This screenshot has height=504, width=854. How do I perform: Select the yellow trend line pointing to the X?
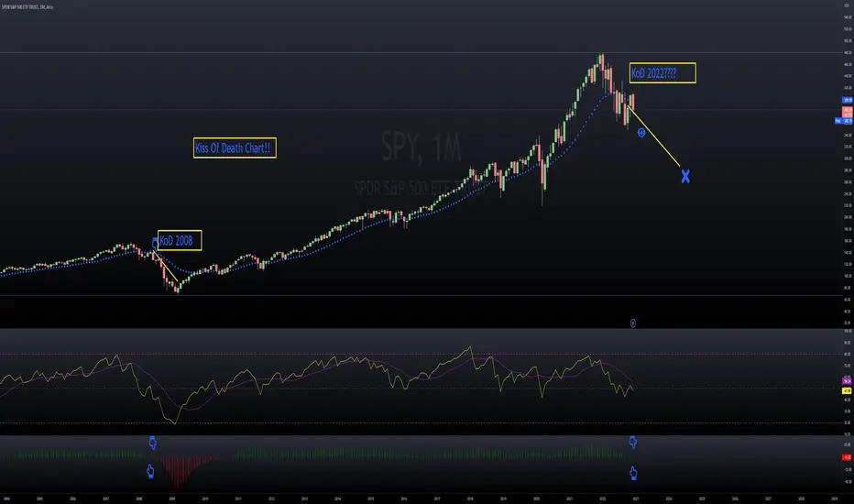pos(653,137)
